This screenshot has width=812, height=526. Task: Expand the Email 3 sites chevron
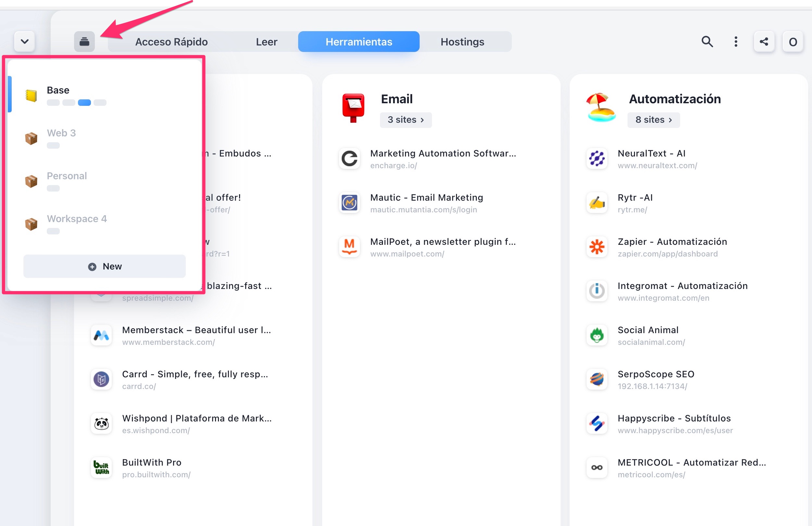406,120
